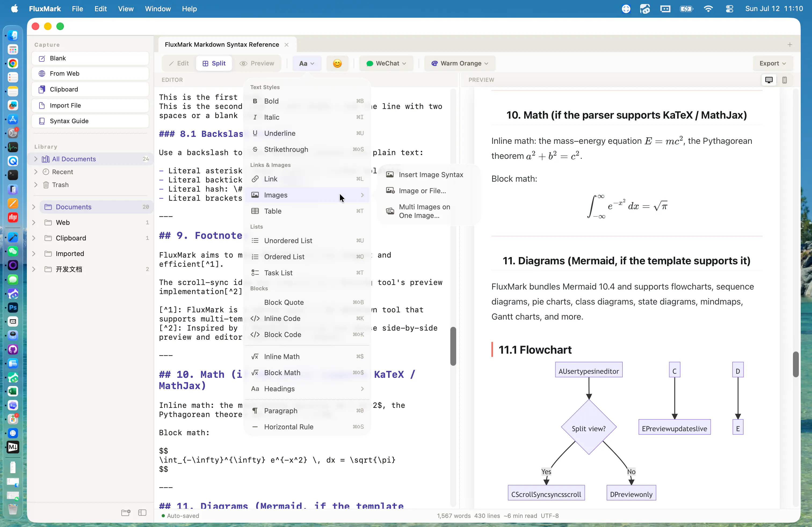Select the Clipboard folder in the library
Screen dimensions: 812x527
(x=96, y=238)
